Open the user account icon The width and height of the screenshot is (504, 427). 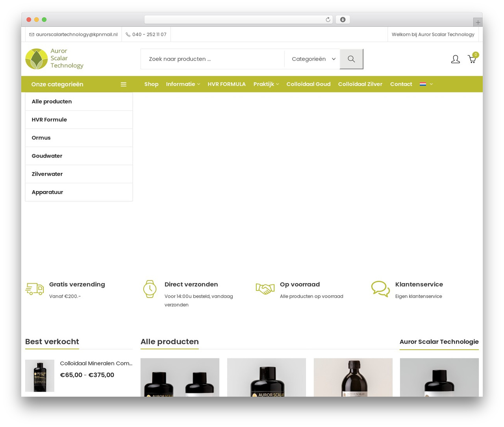[455, 59]
